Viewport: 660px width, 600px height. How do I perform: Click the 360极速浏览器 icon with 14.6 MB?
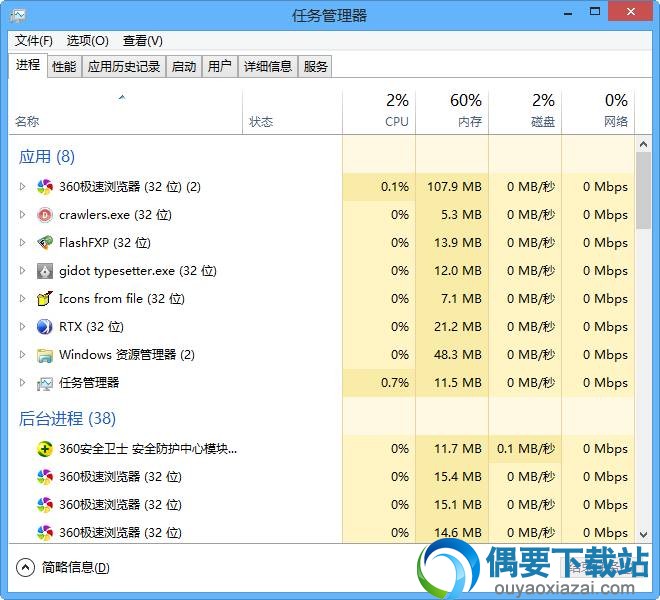pos(45,533)
